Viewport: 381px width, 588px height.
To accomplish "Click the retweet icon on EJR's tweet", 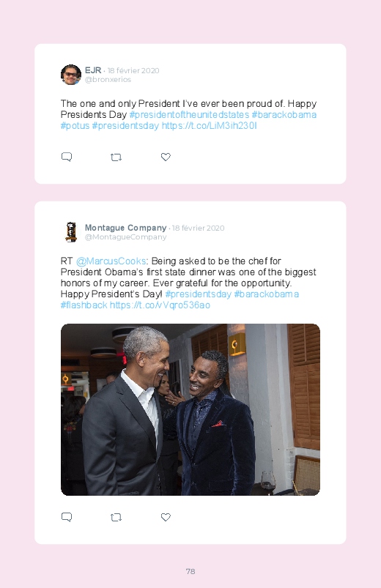I will click(x=116, y=157).
